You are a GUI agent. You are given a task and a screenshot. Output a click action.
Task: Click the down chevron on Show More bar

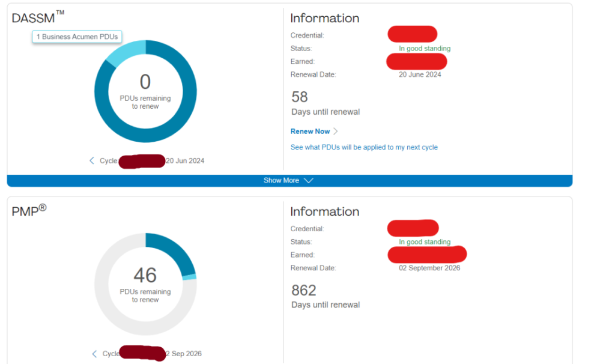309,181
